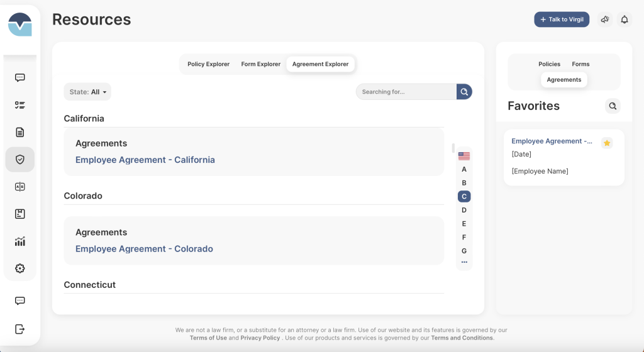Click the Virgil logo in the sidebar
Viewport: 644px width, 352px height.
tap(19, 25)
